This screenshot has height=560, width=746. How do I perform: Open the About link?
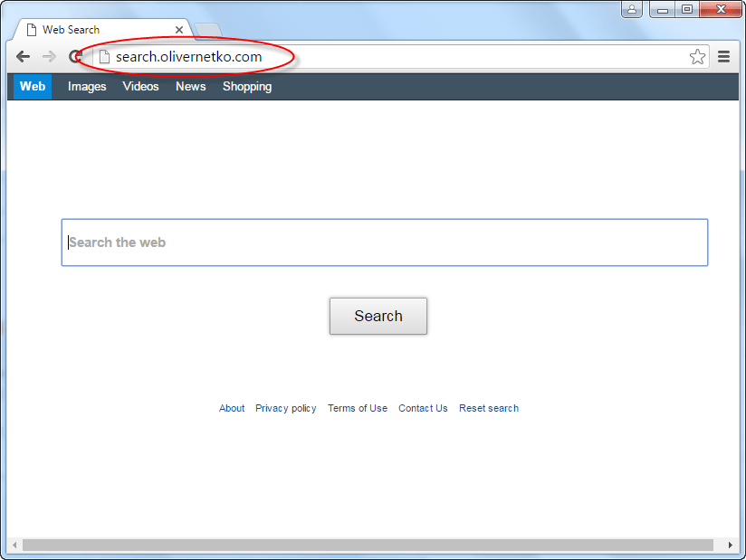pyautogui.click(x=232, y=408)
